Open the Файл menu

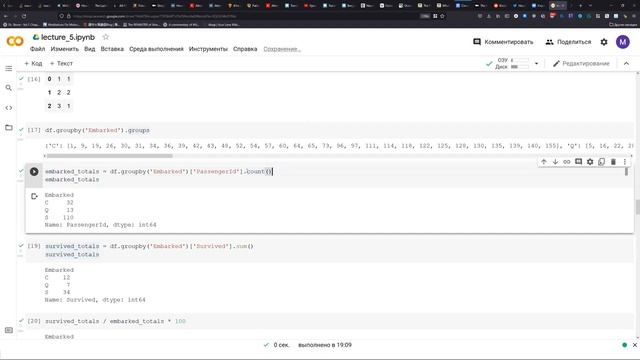click(38, 49)
